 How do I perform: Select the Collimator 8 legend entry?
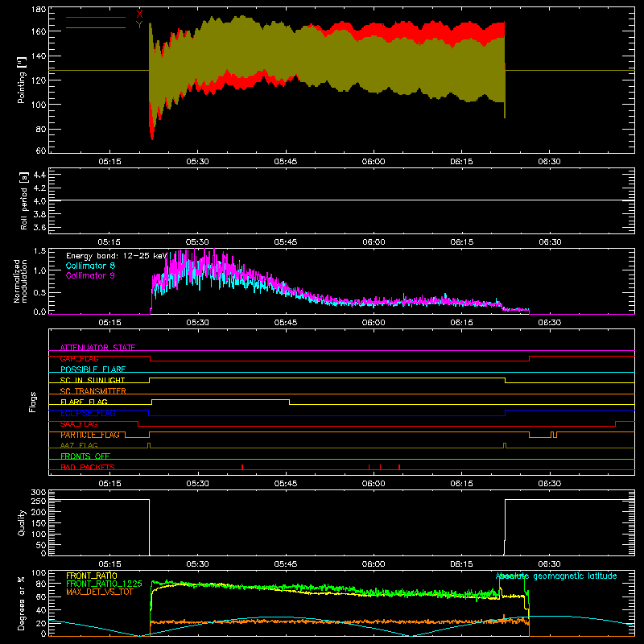tap(90, 266)
